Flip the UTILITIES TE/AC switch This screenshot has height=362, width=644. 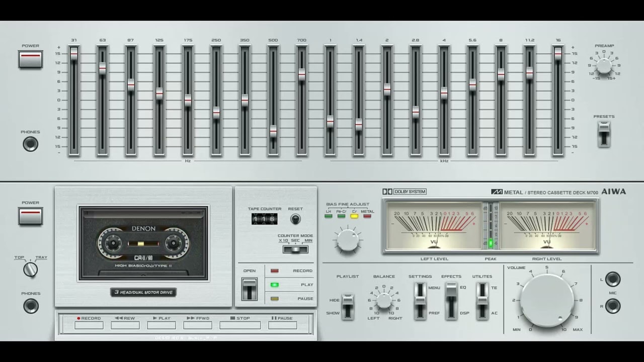482,301
